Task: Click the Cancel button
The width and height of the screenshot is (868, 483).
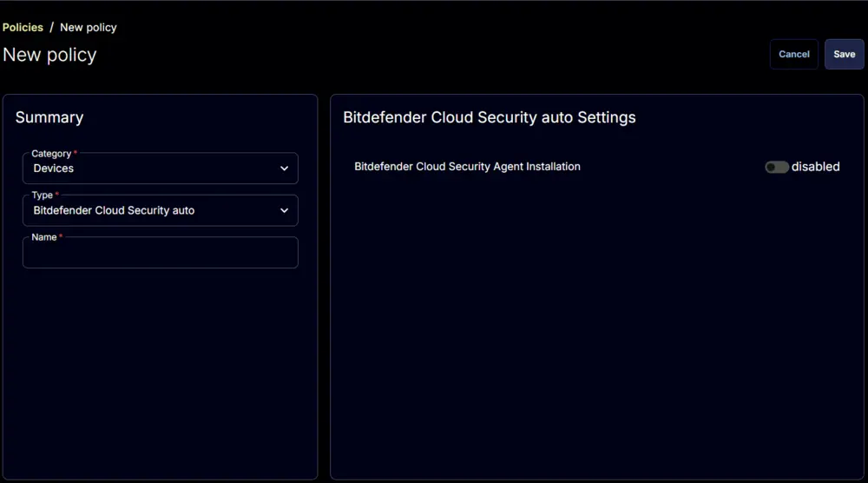Action: (794, 54)
